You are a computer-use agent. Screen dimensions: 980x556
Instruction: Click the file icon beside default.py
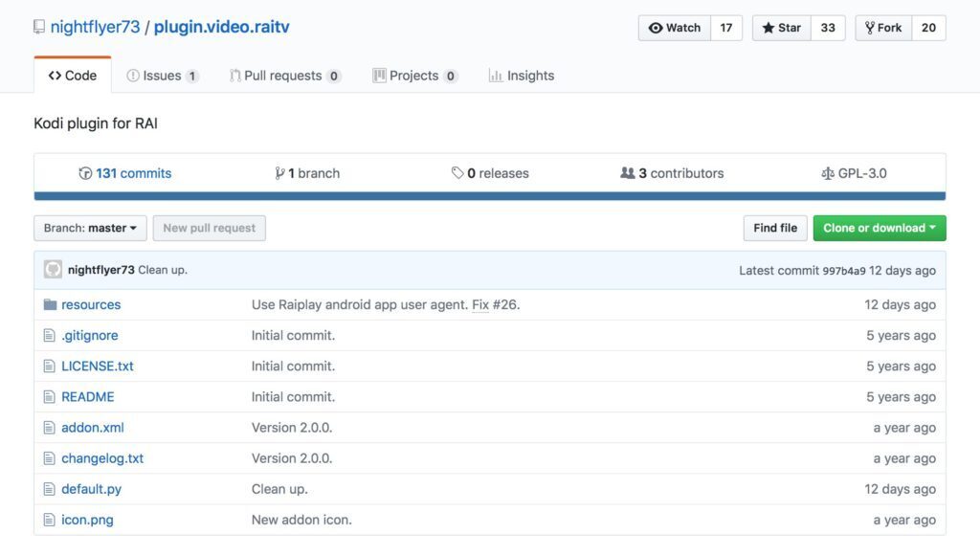coord(50,489)
